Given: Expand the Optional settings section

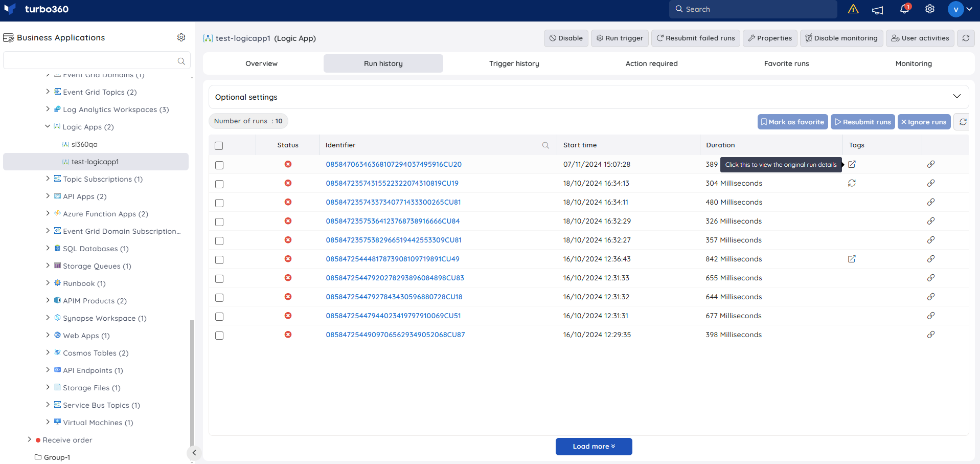Looking at the screenshot, I should (588, 97).
